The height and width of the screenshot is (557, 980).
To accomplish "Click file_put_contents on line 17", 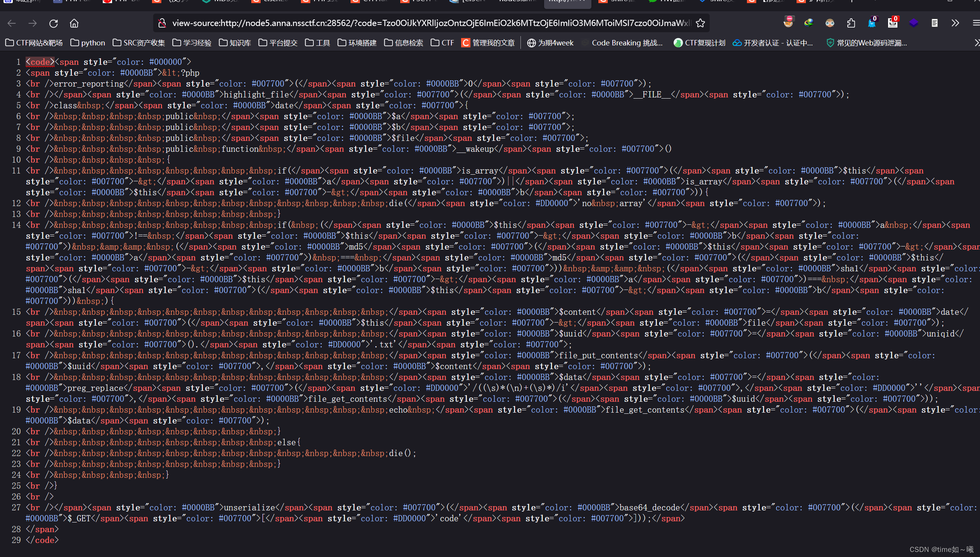I will (598, 355).
